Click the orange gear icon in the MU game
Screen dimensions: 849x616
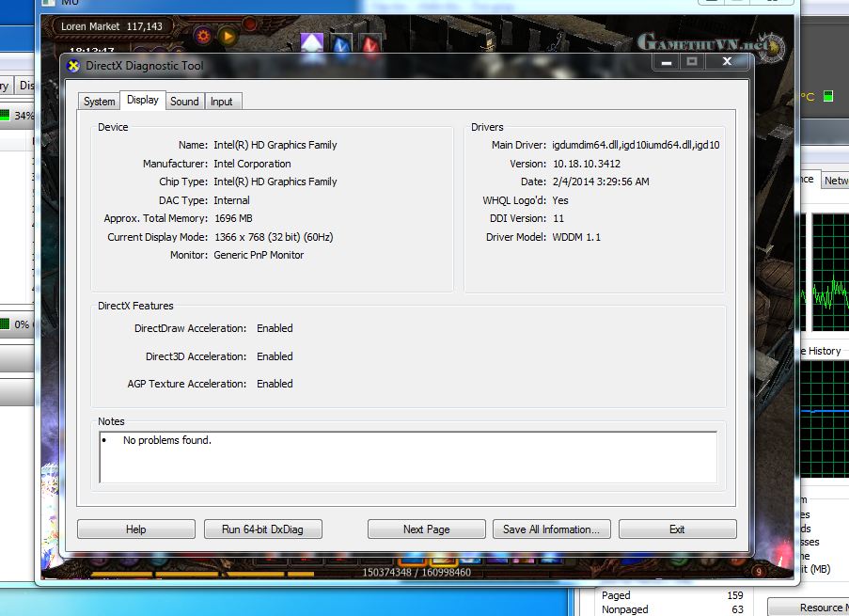tap(203, 36)
